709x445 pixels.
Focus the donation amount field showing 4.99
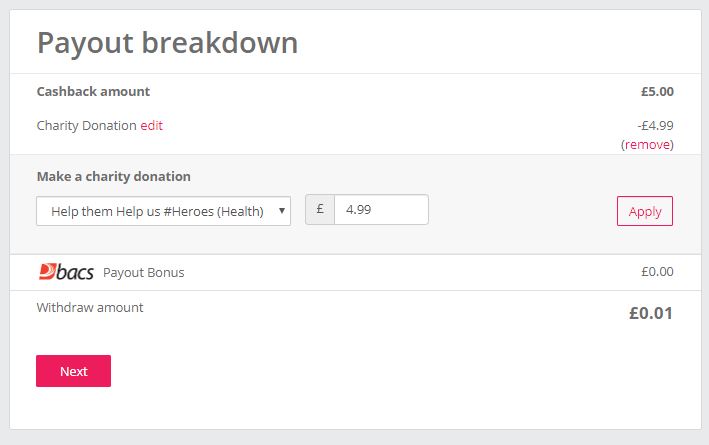click(x=381, y=209)
